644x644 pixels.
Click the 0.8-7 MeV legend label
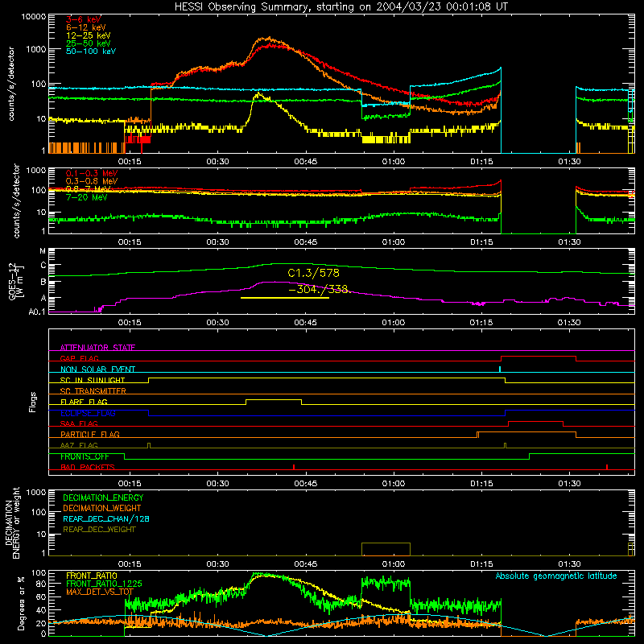89,189
